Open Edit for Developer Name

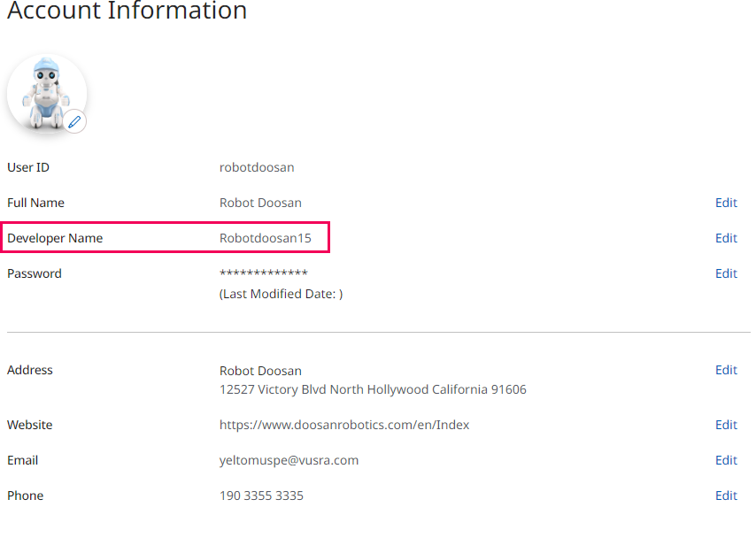pyautogui.click(x=726, y=238)
